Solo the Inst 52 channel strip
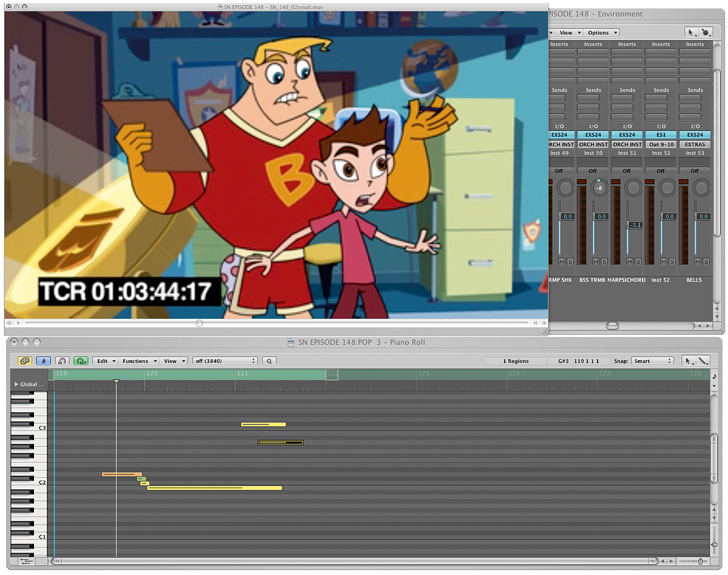Image resolution: width=728 pixels, height=575 pixels. click(672, 261)
